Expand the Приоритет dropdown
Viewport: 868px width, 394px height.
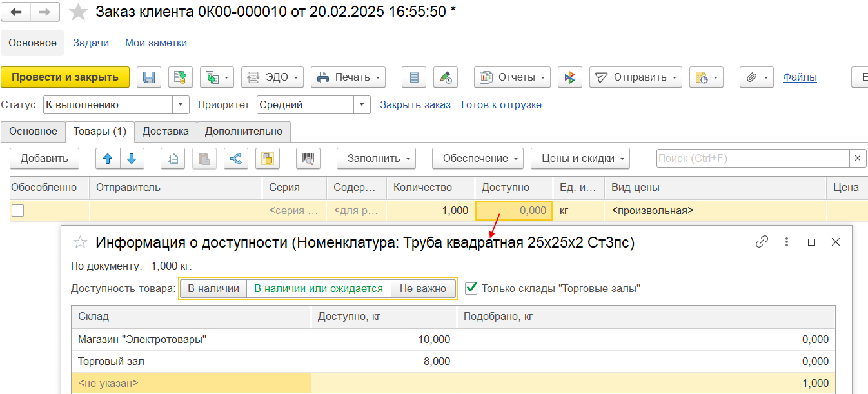tap(362, 104)
